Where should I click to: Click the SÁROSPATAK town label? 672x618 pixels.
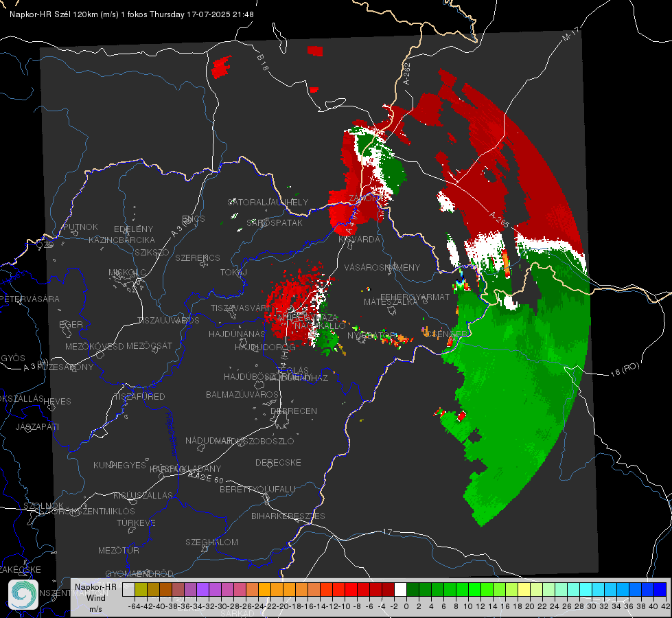coord(275,223)
